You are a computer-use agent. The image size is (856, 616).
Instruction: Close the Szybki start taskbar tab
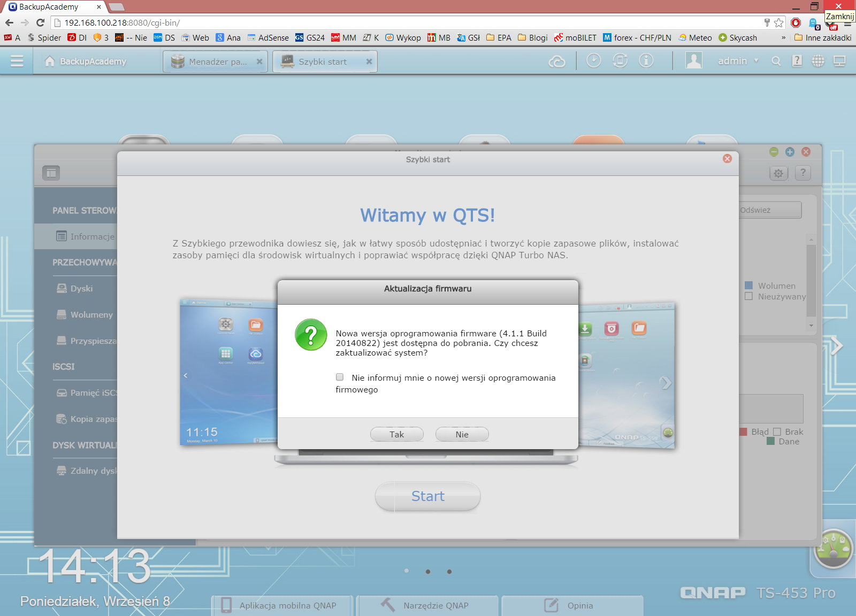coord(369,61)
